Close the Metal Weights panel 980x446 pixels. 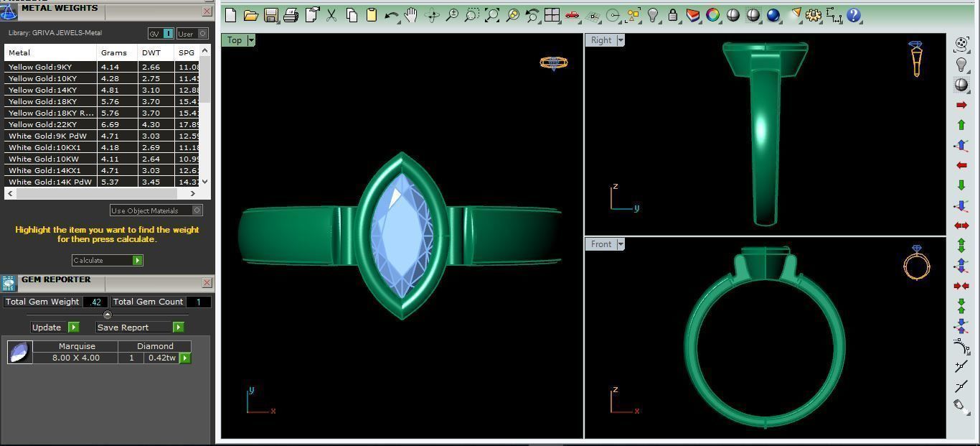point(207,11)
